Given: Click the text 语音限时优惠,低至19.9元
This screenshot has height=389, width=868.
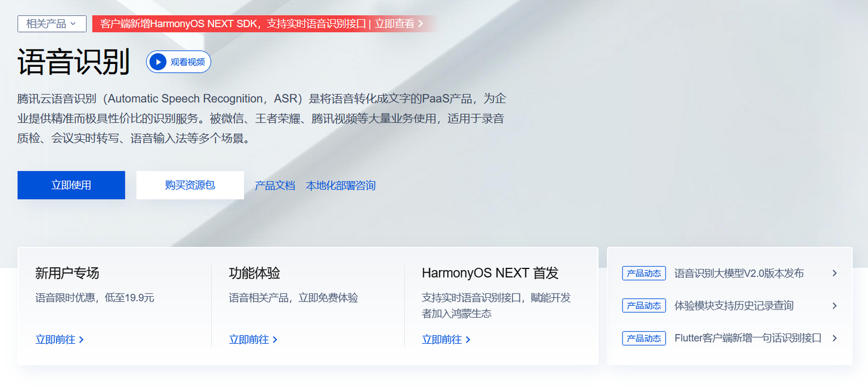Looking at the screenshot, I should pyautogui.click(x=95, y=298).
